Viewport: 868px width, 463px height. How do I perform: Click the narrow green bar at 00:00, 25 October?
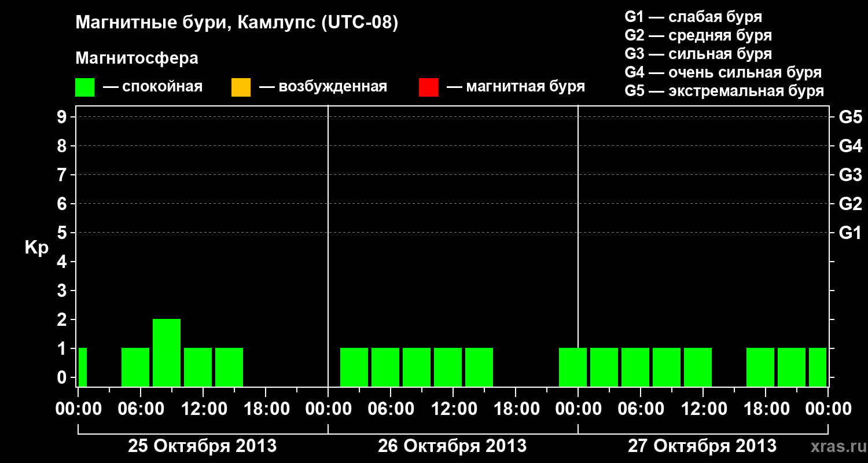coord(83,367)
